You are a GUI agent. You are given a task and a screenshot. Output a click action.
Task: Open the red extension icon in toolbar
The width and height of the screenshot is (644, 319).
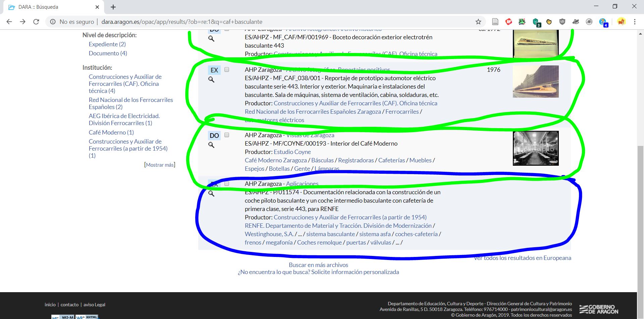(x=508, y=22)
